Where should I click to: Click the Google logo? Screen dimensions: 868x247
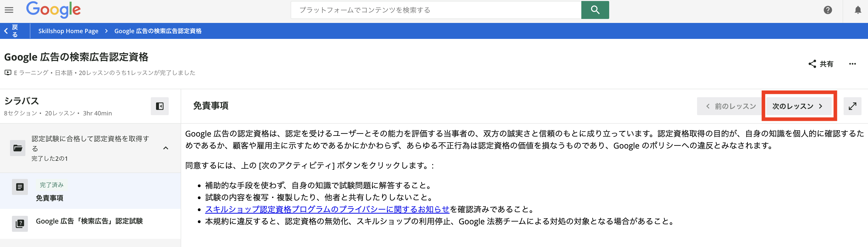click(53, 9)
